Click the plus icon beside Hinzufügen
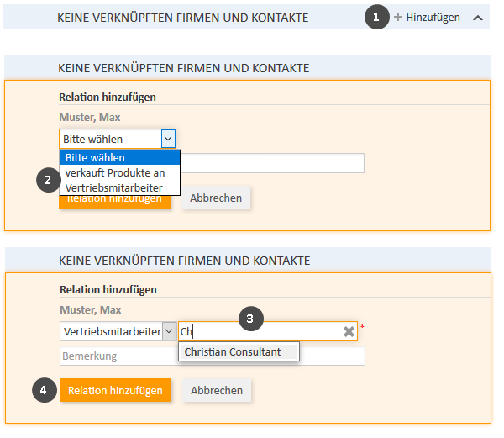The image size is (504, 438). click(x=398, y=17)
